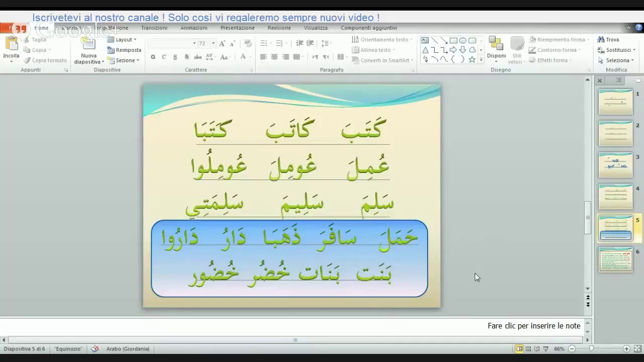This screenshot has width=644, height=362.
Task: Open the Transizioni tab
Action: 154,28
